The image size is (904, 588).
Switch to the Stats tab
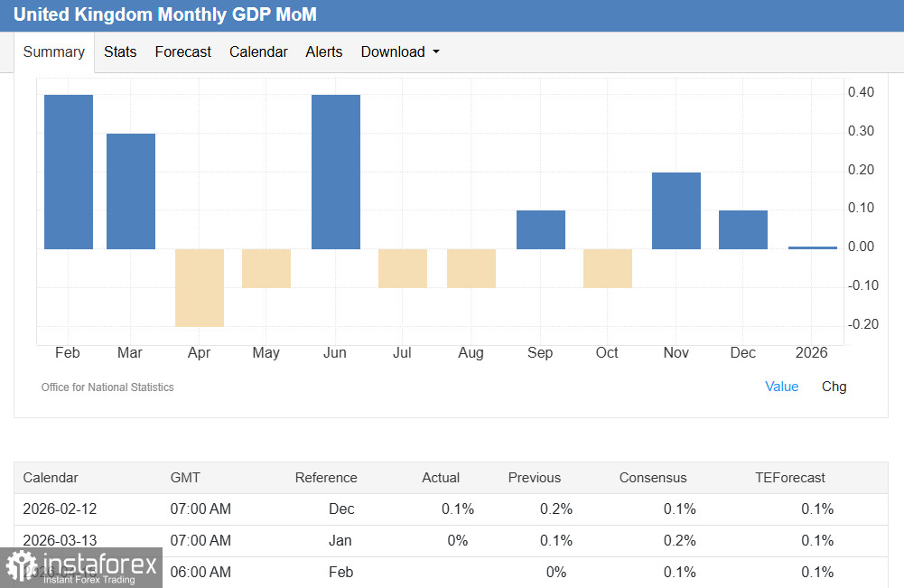point(120,52)
